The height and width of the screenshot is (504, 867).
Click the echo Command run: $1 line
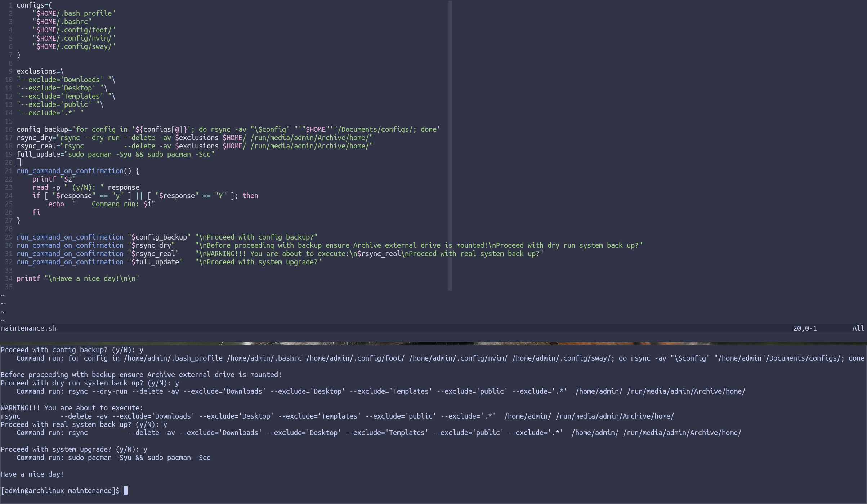point(102,204)
